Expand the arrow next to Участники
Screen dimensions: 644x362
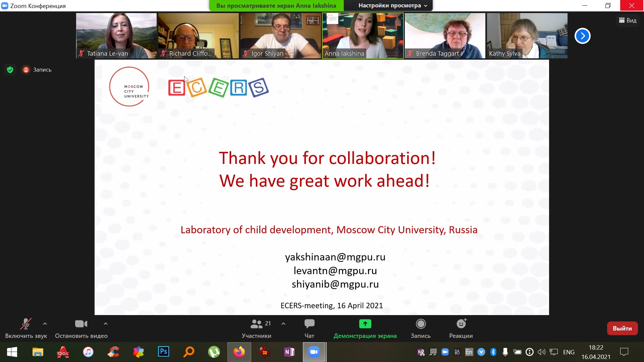coord(283,324)
